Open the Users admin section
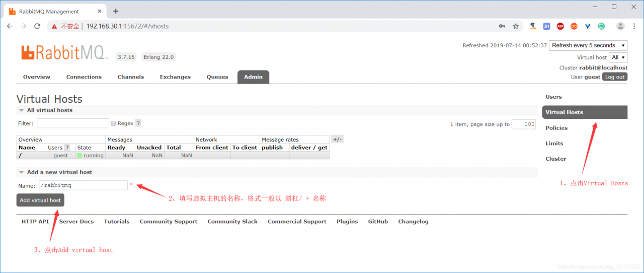644x273 pixels. 553,97
